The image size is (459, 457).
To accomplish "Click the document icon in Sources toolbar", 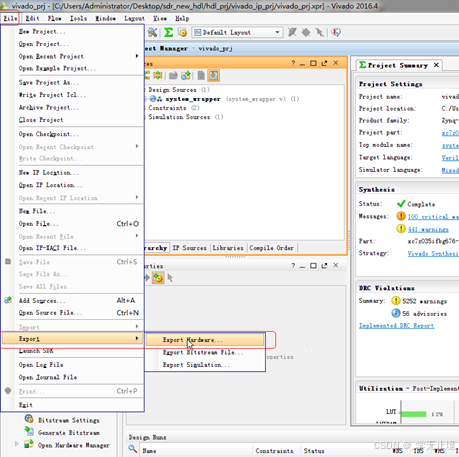I will pyautogui.click(x=201, y=75).
